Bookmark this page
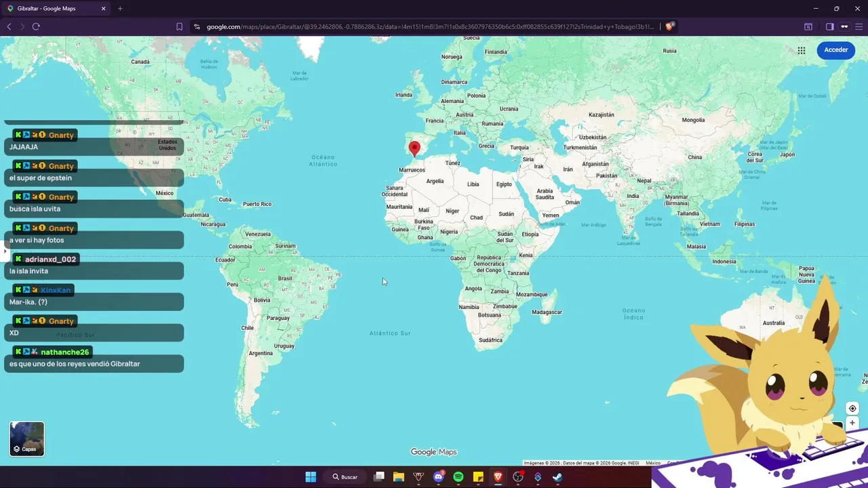The width and height of the screenshot is (868, 488). 179,26
